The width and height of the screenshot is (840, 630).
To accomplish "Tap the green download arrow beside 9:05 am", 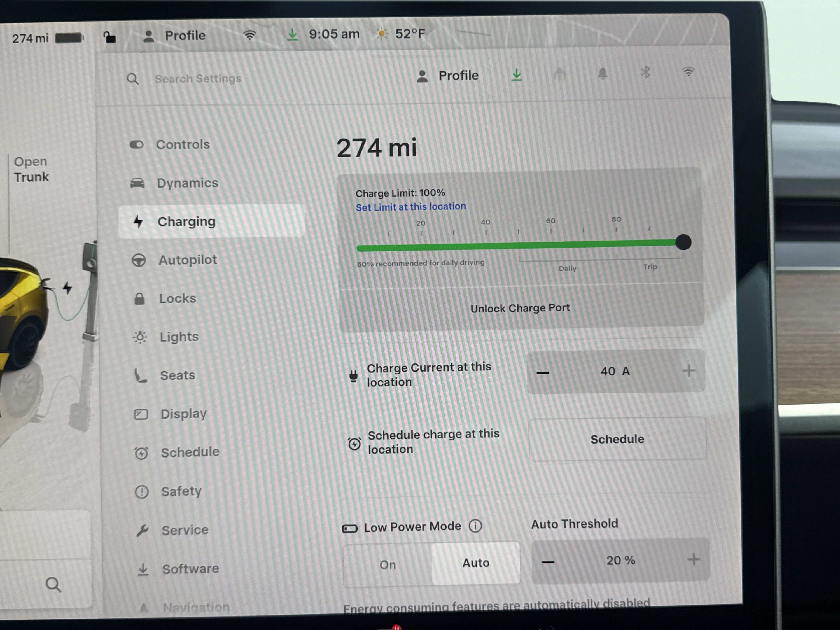I will (292, 34).
